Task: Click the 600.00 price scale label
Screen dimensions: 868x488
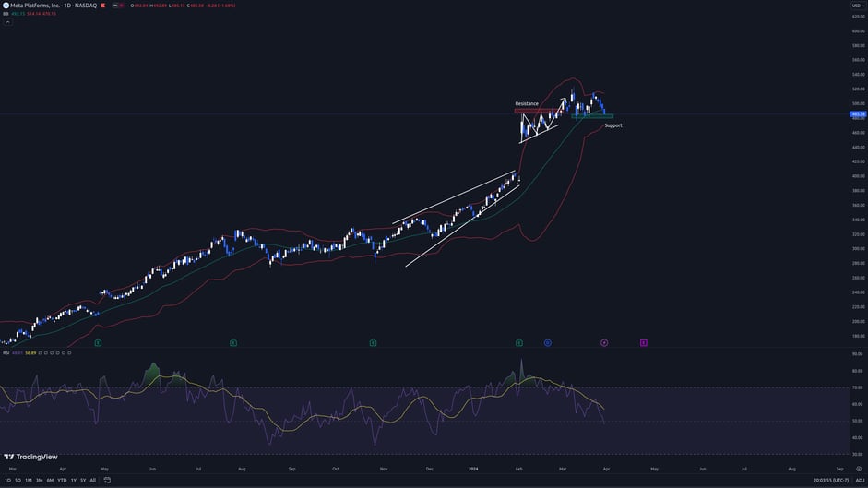Action: click(x=858, y=31)
